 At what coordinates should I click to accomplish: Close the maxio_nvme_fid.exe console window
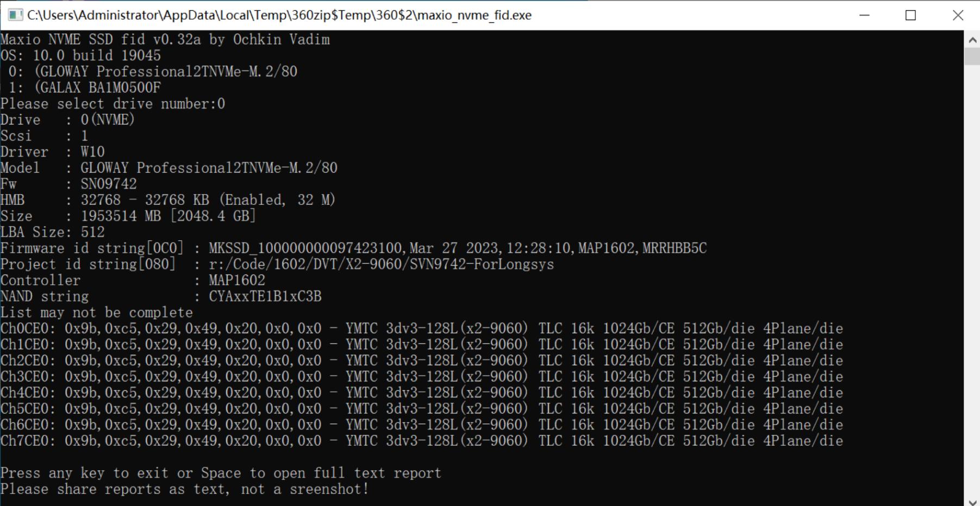click(958, 15)
